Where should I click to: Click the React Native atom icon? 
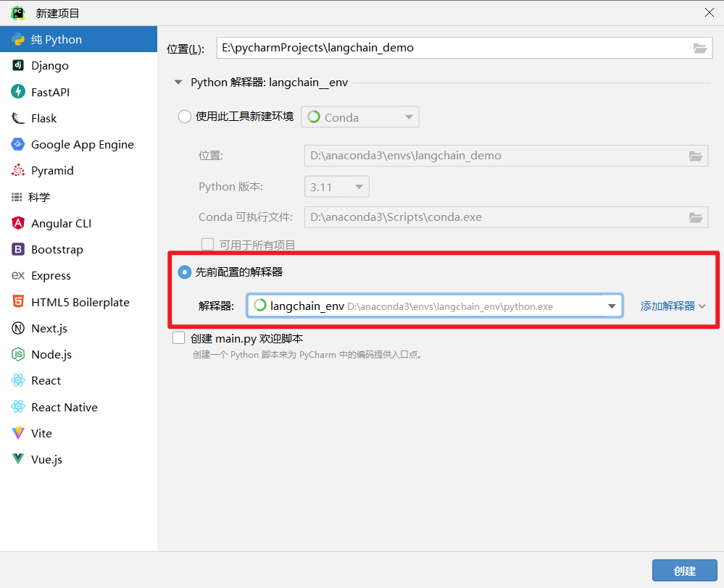(18, 407)
